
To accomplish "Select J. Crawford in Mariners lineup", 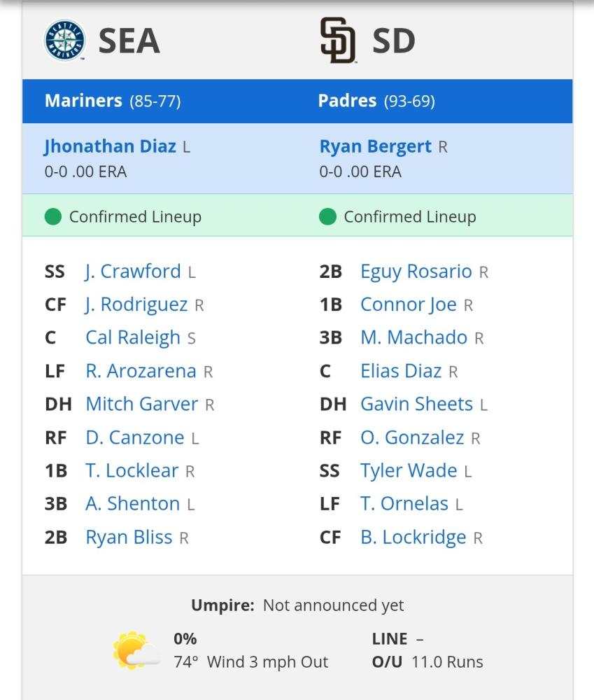I will click(133, 272).
